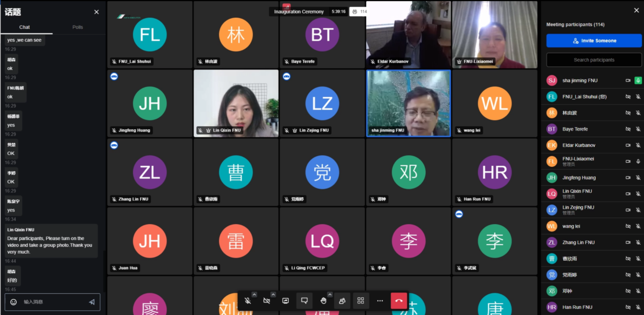Screen dimensions: 644x315
Task: Switch to the Polls tab
Action: [78, 27]
